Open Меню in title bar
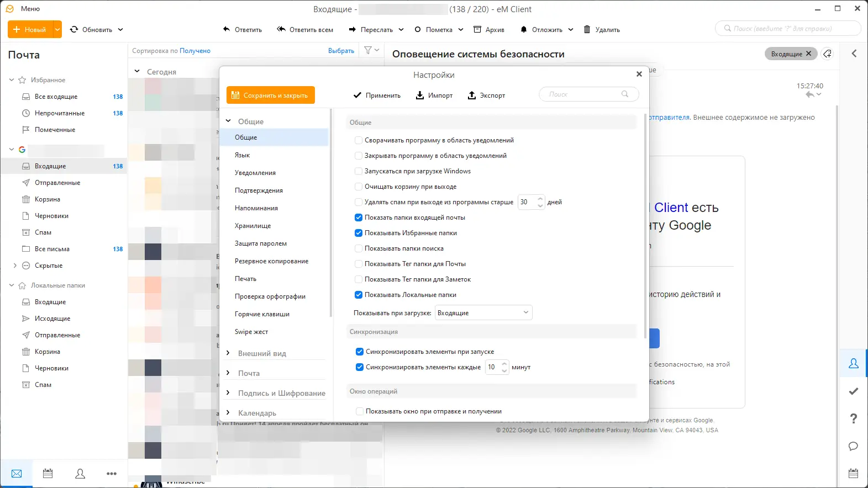Viewport: 868px width, 488px height. 30,9
